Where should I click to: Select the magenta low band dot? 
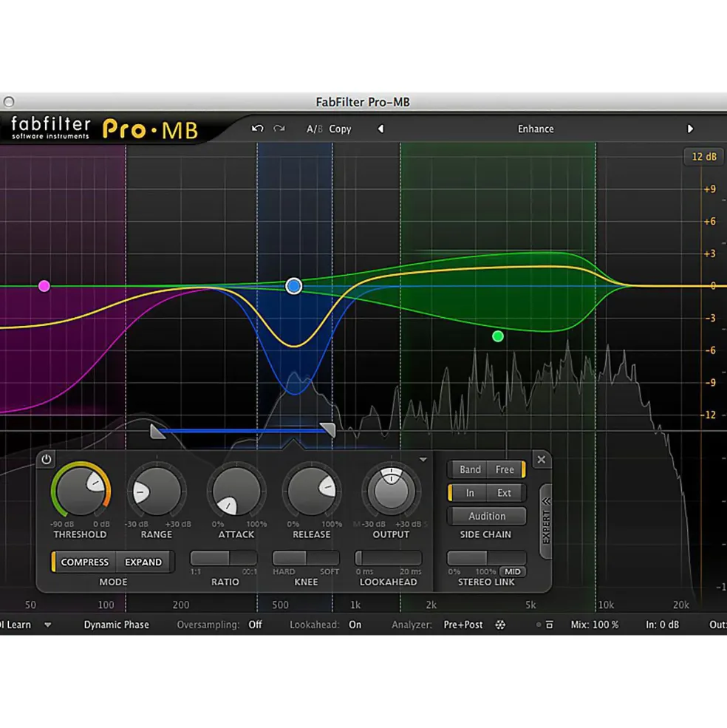tap(44, 286)
